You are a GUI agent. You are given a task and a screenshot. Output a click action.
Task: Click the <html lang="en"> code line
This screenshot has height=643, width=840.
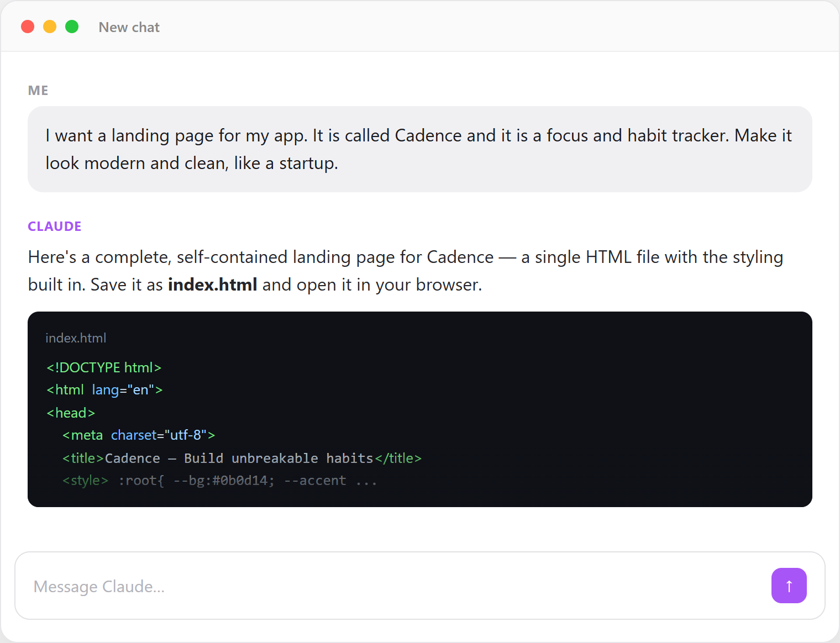pos(104,390)
